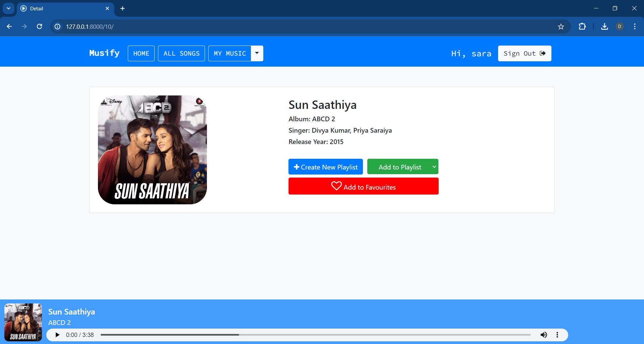Viewport: 644px width, 344px height.
Task: Open a new browser tab
Action: coord(122,8)
